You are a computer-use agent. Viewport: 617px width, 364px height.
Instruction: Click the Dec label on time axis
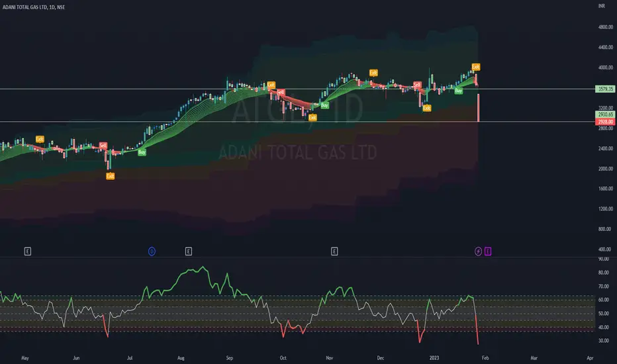pos(380,357)
